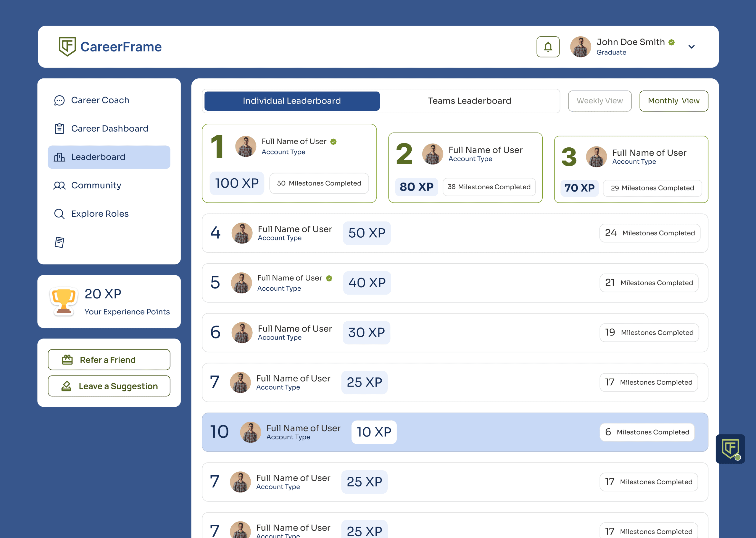Click the unlabeled document icon in the sidebar

pos(59,242)
